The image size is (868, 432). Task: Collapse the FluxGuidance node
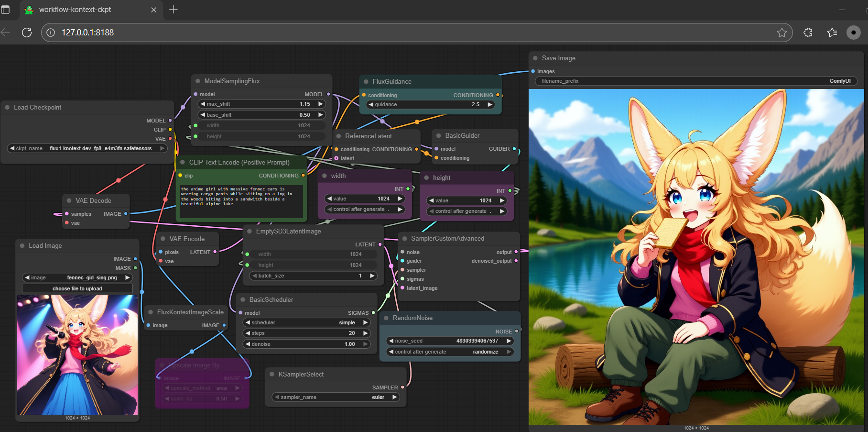pyautogui.click(x=366, y=81)
